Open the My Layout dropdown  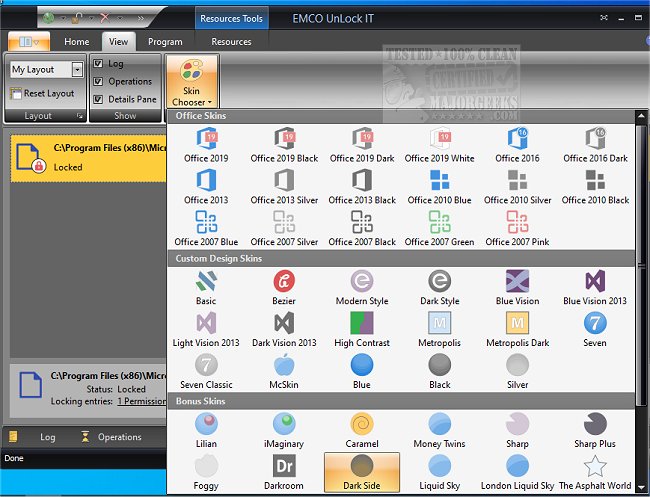(77, 69)
